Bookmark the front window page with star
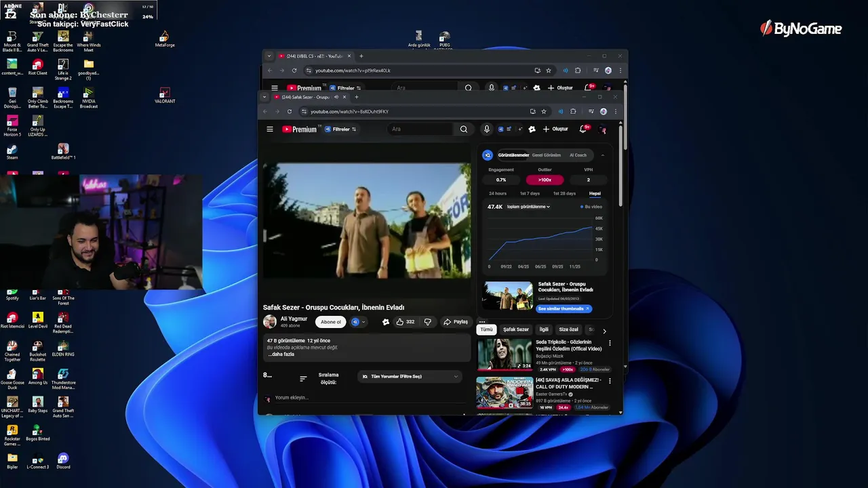Viewport: 868px width, 488px height. click(544, 111)
